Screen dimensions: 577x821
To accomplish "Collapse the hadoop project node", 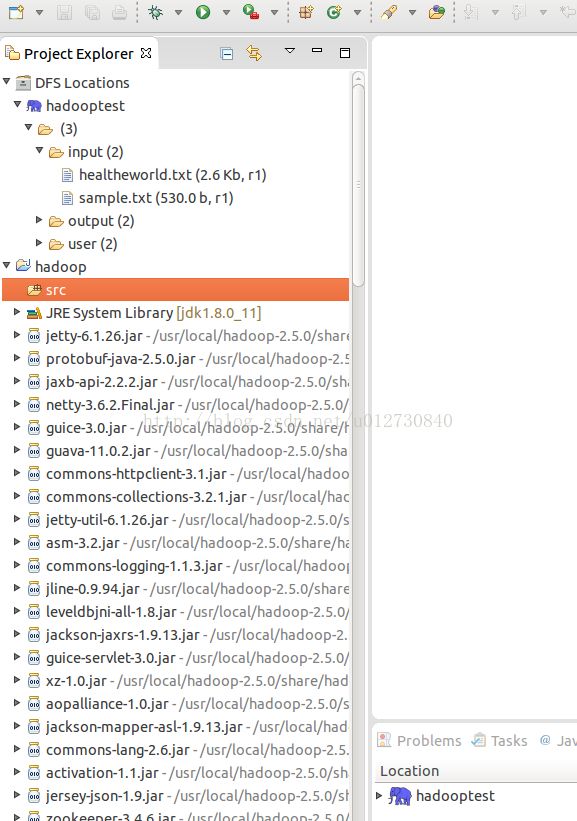I will (x=7, y=265).
